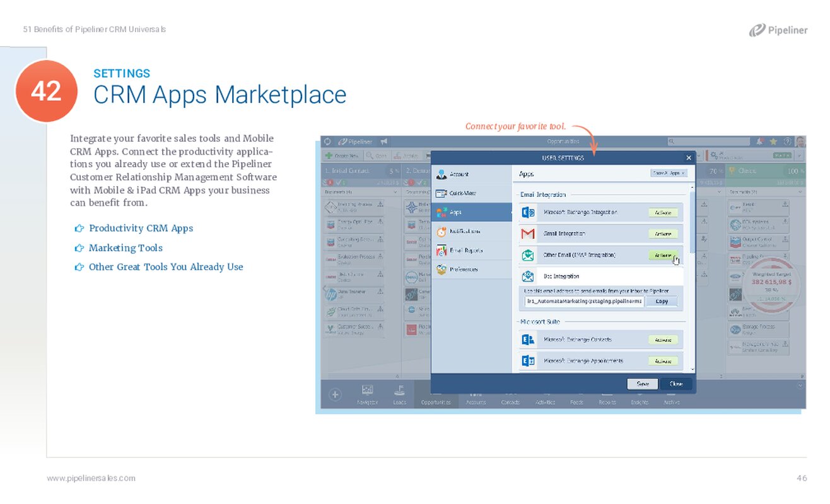This screenshot has height=504, width=830.
Task: Click the Bcc email address field
Action: 584,302
